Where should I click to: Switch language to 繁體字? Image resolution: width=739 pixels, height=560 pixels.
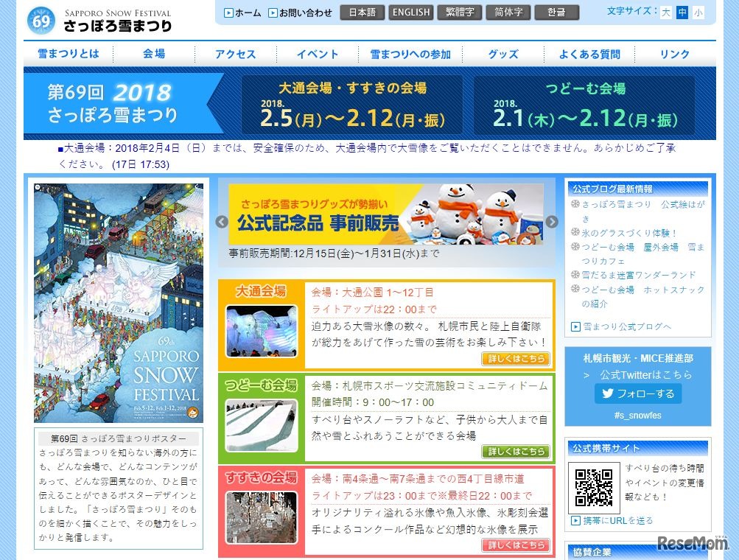[x=460, y=13]
